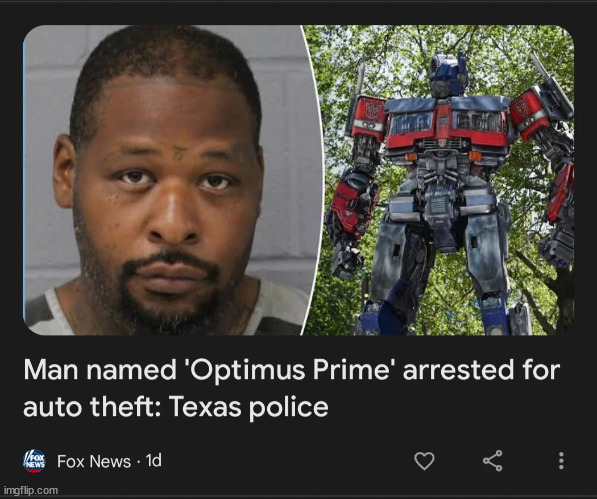Image resolution: width=597 pixels, height=499 pixels.
Task: Click the word 'arrested' in the headline
Action: pyautogui.click(x=457, y=370)
